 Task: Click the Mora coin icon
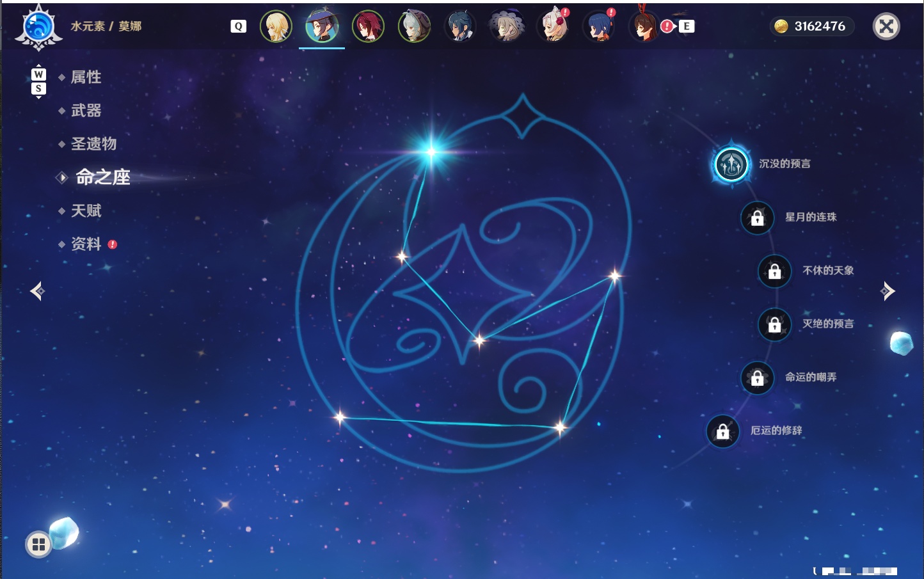[781, 26]
